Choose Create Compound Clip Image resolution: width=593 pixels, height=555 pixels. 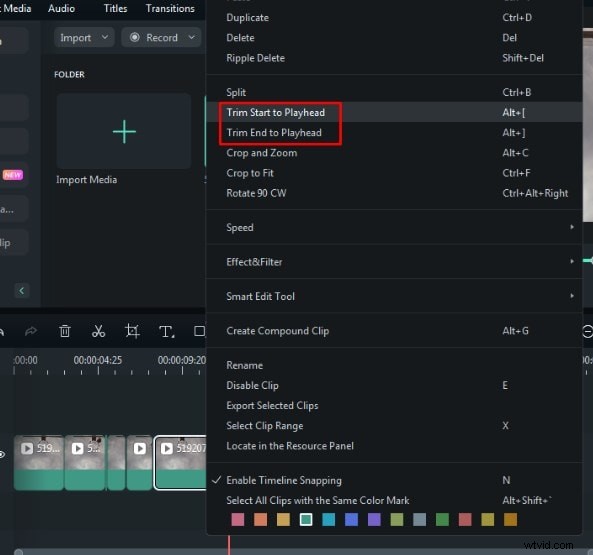(393, 331)
